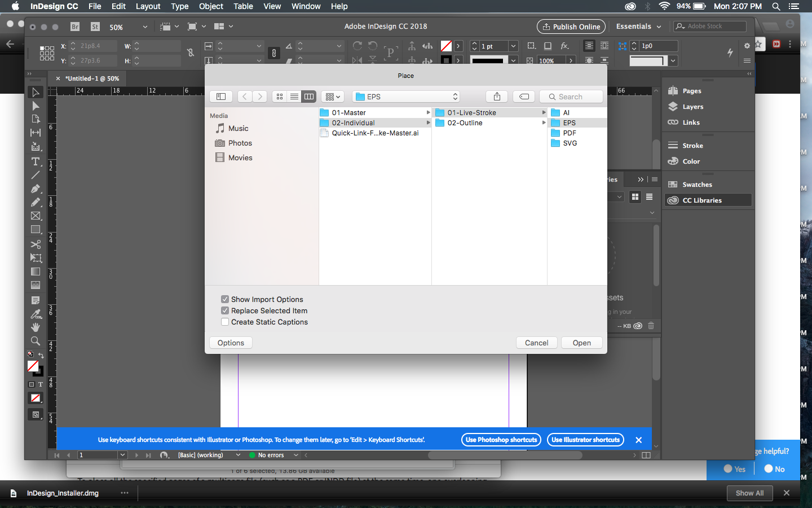Select the Rectangle tool

[x=36, y=230]
